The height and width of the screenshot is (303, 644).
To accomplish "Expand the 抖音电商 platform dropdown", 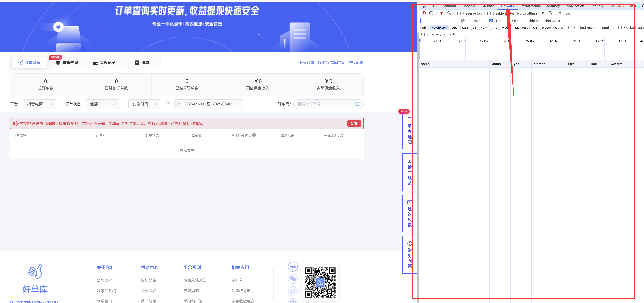I will point(39,104).
